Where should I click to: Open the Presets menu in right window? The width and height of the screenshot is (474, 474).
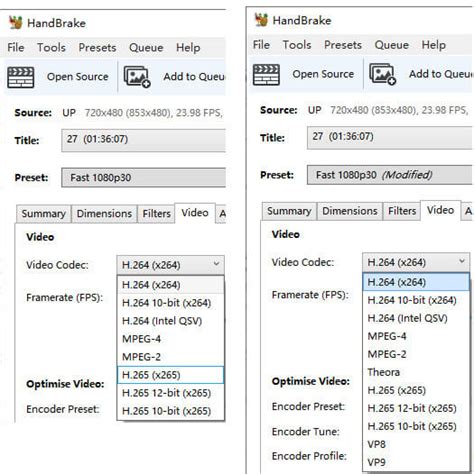[x=343, y=45]
